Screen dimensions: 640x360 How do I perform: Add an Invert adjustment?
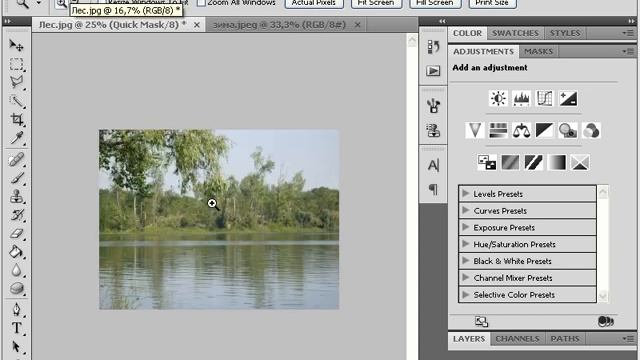[x=487, y=162]
